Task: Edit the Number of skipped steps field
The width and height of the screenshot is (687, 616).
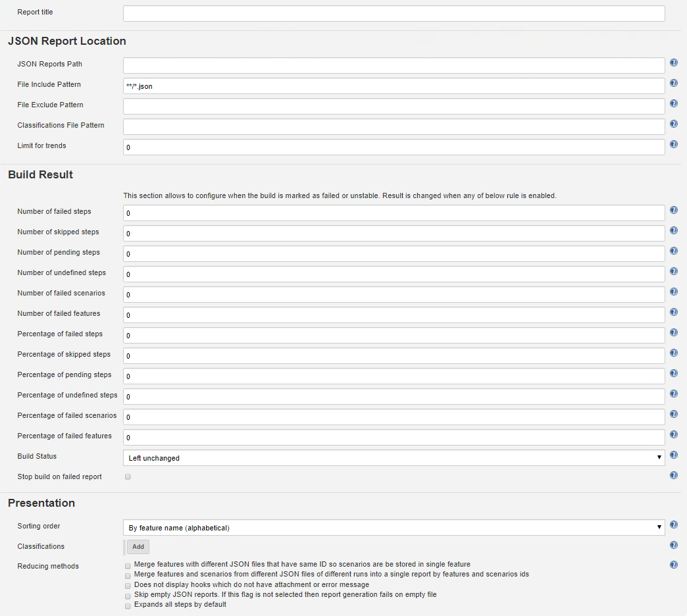Action: pos(394,233)
